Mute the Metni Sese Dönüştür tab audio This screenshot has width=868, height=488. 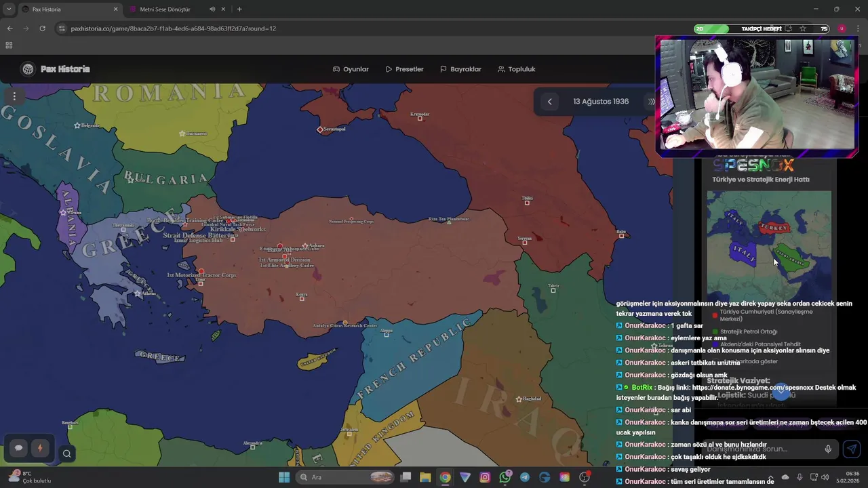tap(212, 9)
